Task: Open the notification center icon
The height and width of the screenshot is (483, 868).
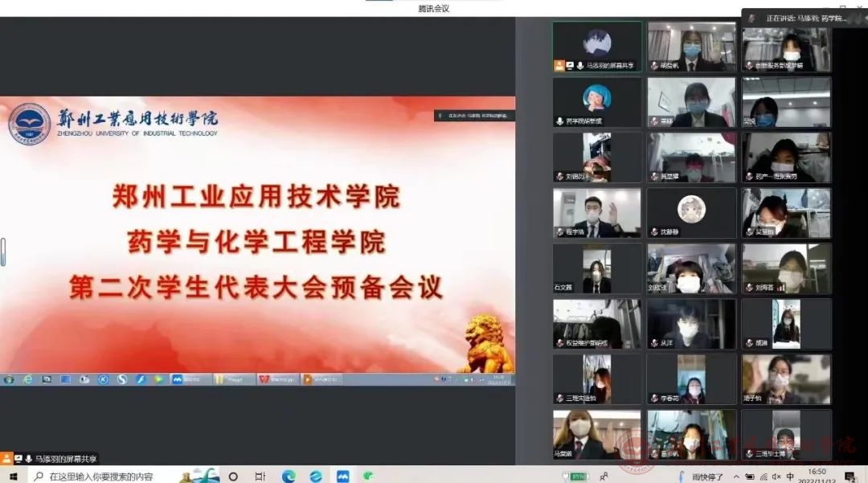Action: (850, 476)
